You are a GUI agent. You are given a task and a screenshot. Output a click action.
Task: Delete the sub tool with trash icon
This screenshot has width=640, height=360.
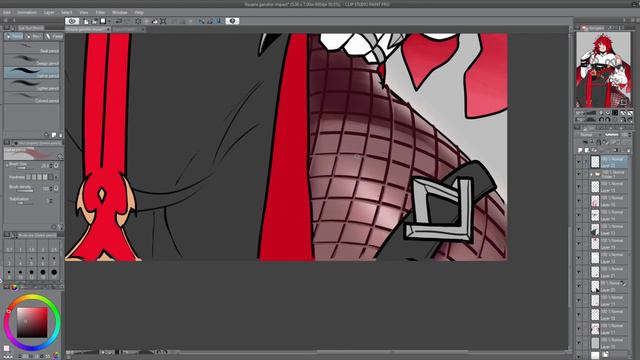click(x=60, y=135)
